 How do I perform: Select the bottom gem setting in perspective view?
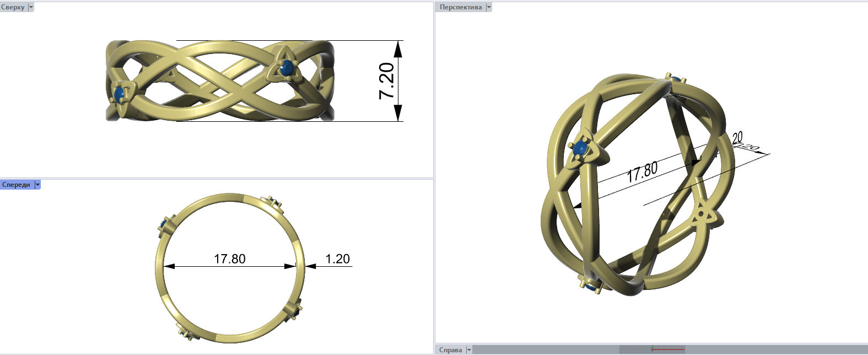tap(591, 285)
